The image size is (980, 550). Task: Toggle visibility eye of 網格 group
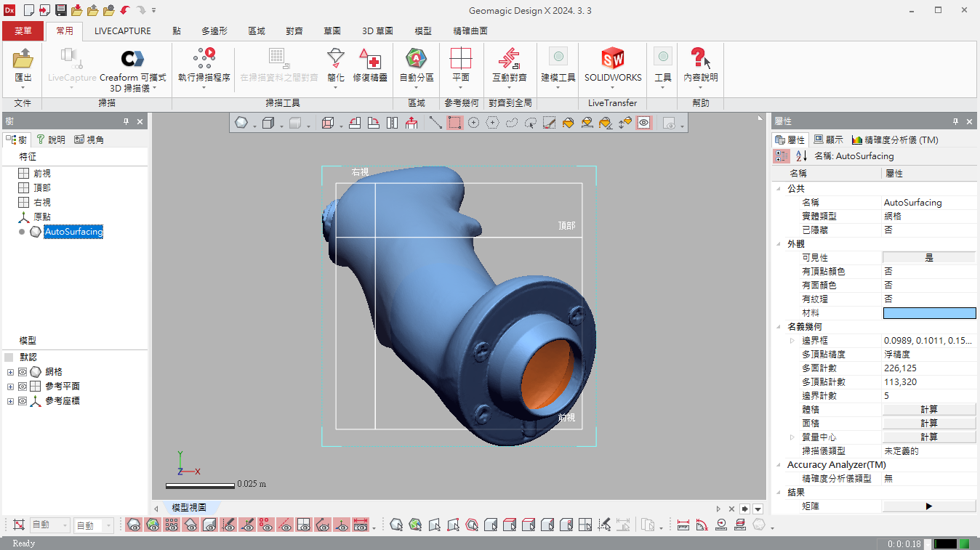click(23, 372)
